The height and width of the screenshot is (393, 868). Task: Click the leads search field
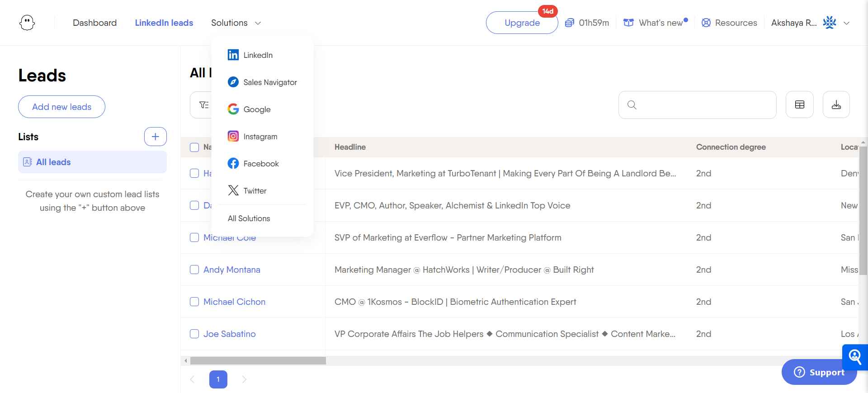698,105
